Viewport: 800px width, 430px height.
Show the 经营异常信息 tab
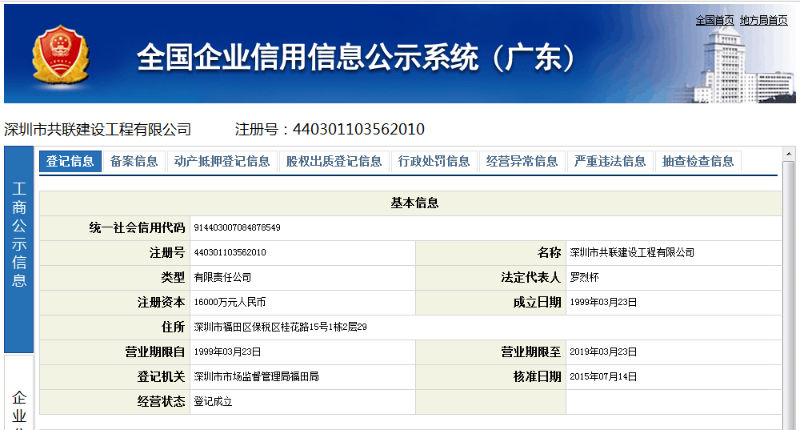click(x=521, y=161)
